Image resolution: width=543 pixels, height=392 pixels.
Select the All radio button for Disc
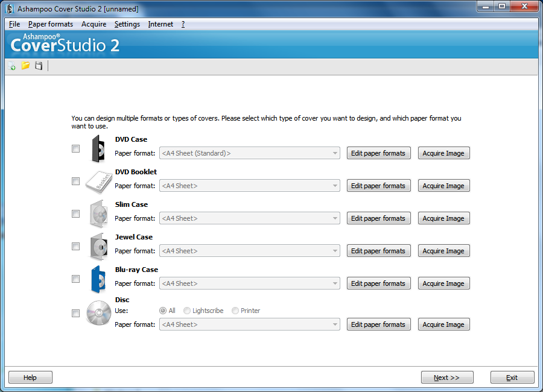[x=163, y=311]
